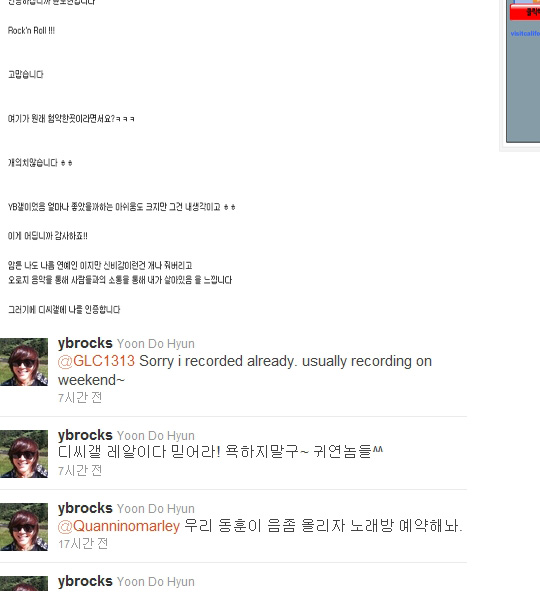Click ybrocks username above the 디씨갤 레알이다 tweet

(85, 435)
